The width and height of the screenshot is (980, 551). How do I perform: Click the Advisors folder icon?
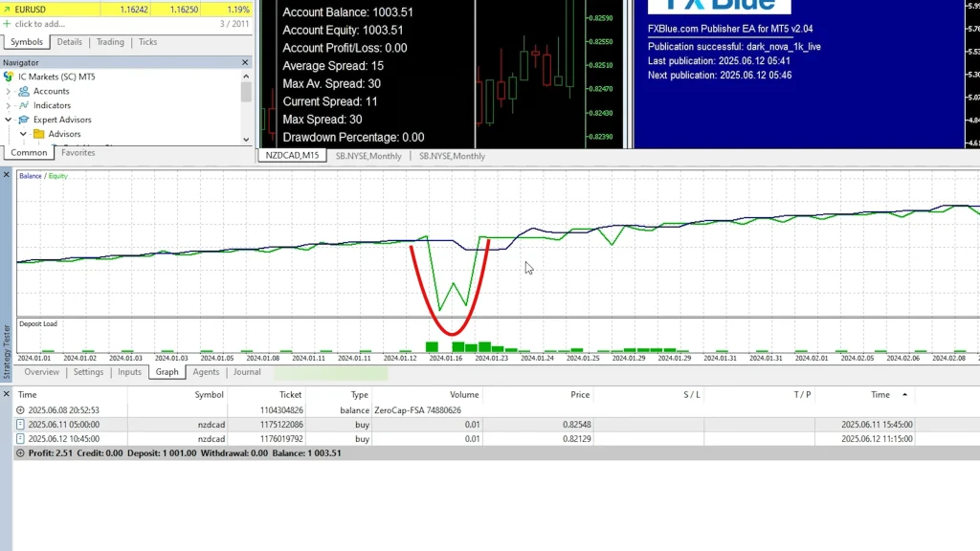point(38,134)
